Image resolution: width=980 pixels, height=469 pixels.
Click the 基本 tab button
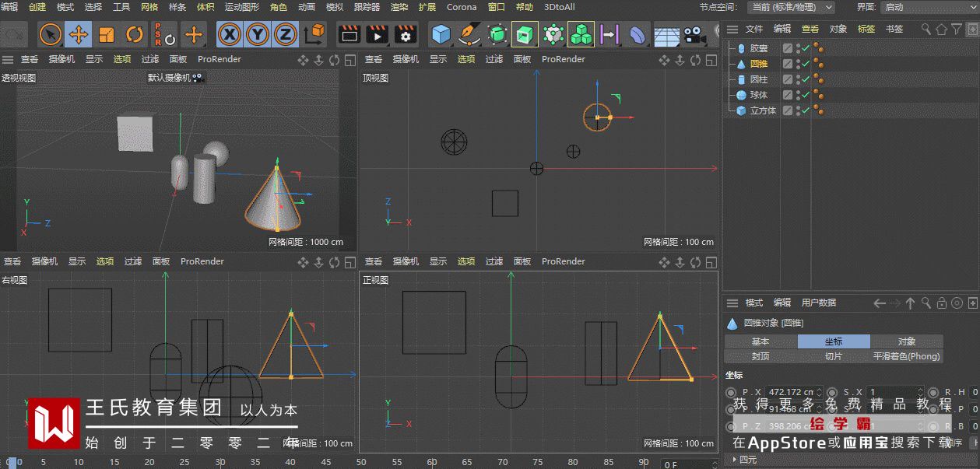click(x=760, y=341)
